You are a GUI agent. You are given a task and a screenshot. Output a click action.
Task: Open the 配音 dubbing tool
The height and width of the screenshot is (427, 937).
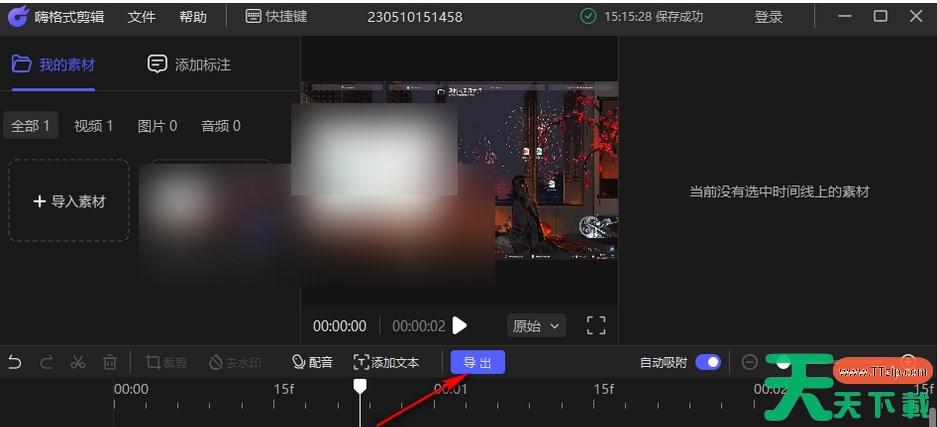coord(312,362)
